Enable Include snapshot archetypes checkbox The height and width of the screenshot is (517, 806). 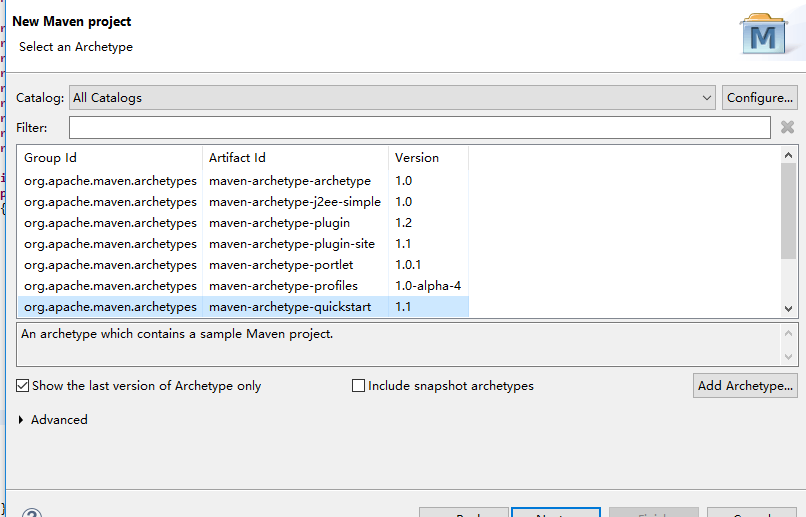click(x=358, y=385)
